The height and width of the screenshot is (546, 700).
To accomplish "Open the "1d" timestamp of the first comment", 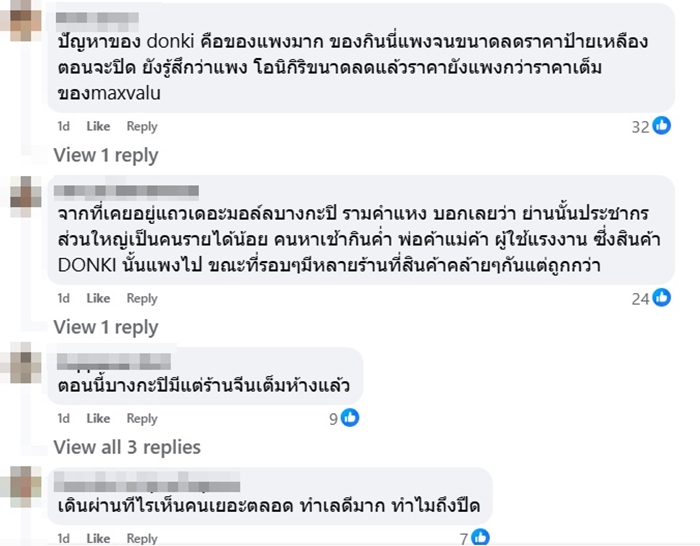I will click(63, 126).
